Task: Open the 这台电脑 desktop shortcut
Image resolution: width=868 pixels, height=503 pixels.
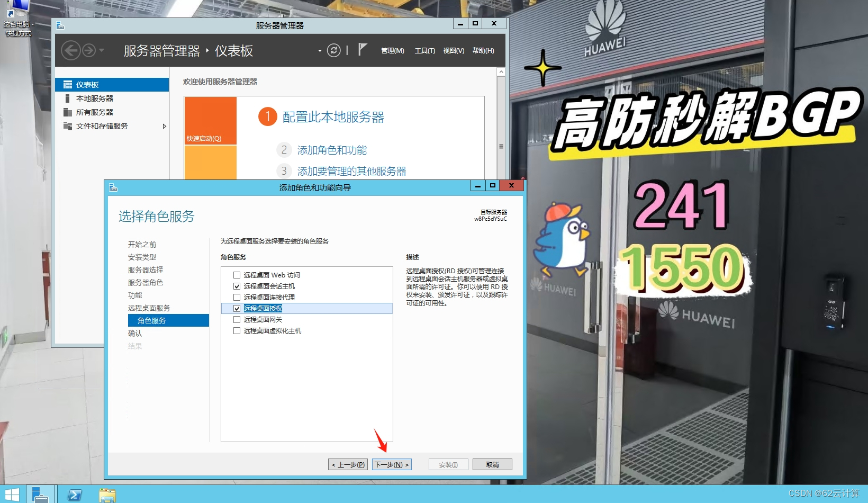Action: point(18,18)
